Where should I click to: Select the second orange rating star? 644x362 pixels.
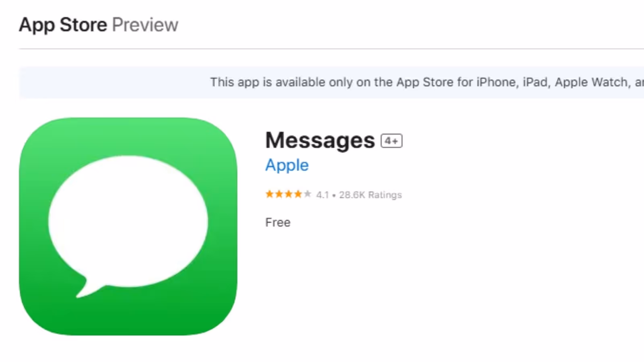[279, 195]
